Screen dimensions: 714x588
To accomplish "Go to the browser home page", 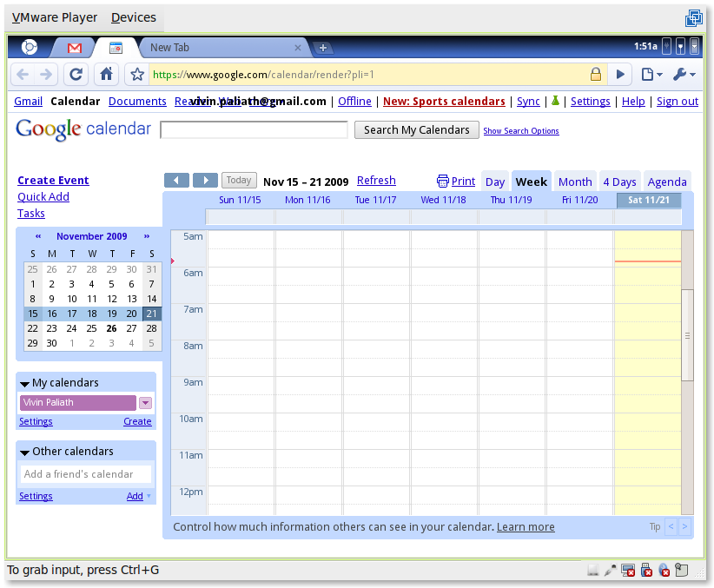I will click(x=106, y=75).
